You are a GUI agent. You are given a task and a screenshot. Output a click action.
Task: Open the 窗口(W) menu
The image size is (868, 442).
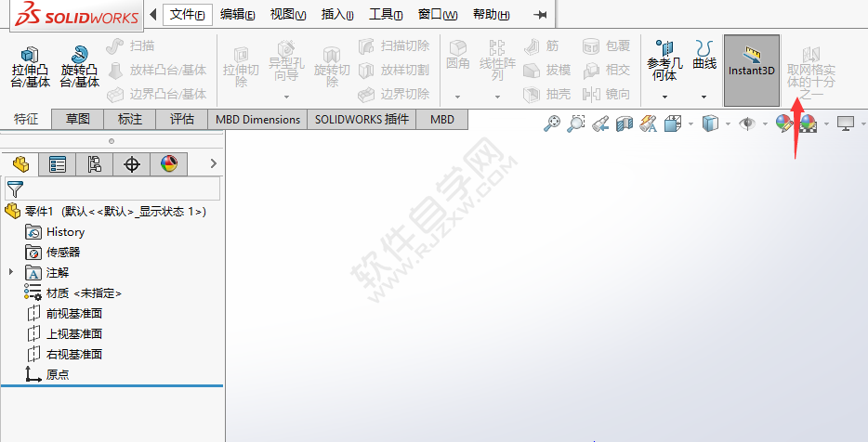pos(438,14)
